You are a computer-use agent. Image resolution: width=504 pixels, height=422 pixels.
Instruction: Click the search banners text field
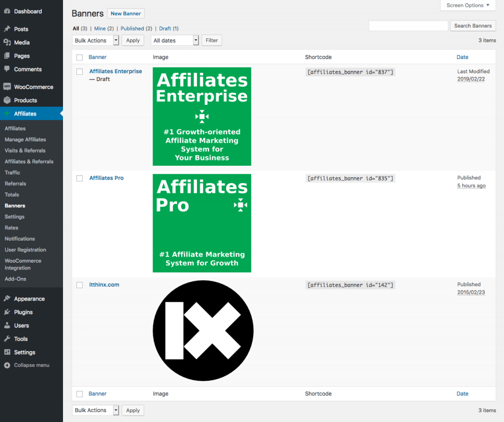408,26
